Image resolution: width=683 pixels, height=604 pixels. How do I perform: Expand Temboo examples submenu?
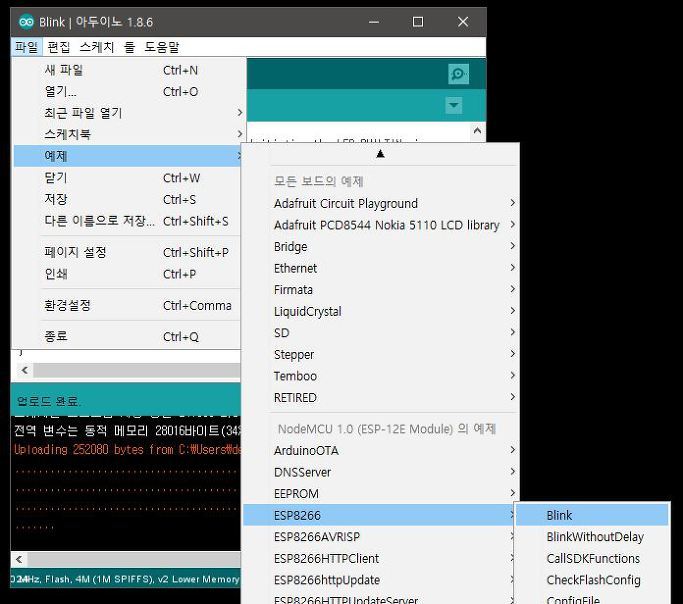[381, 376]
